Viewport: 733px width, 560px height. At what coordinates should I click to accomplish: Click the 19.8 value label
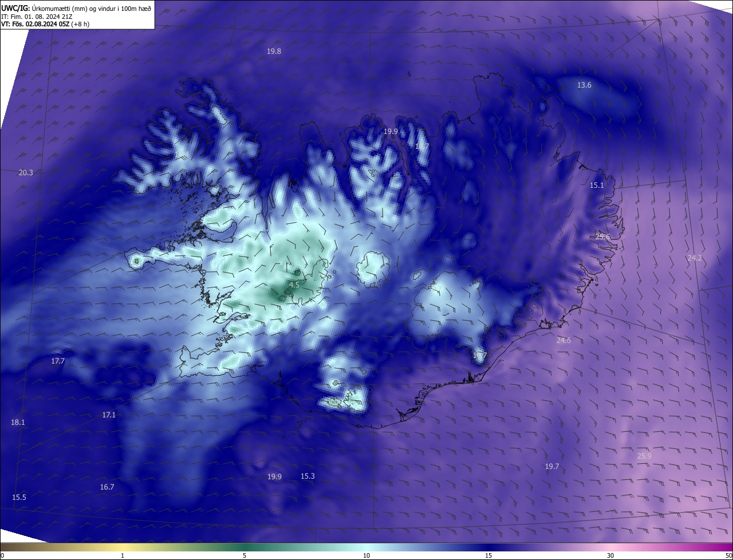tap(274, 51)
